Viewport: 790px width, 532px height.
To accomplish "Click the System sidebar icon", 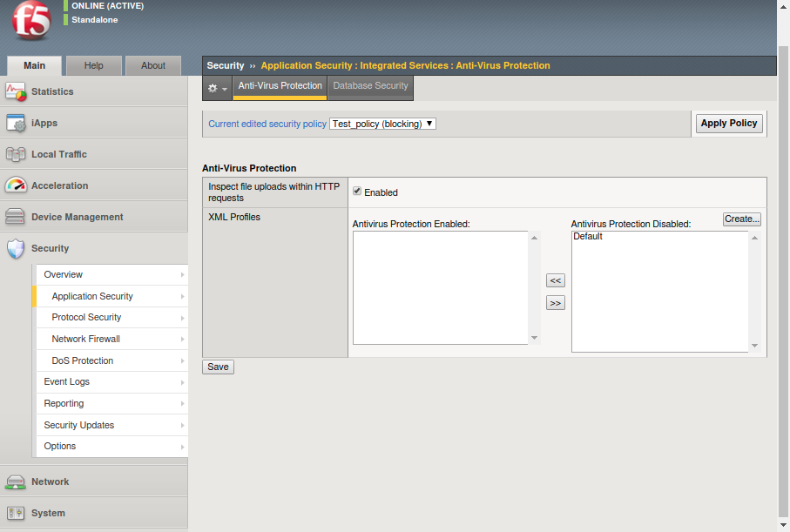I will 16,513.
